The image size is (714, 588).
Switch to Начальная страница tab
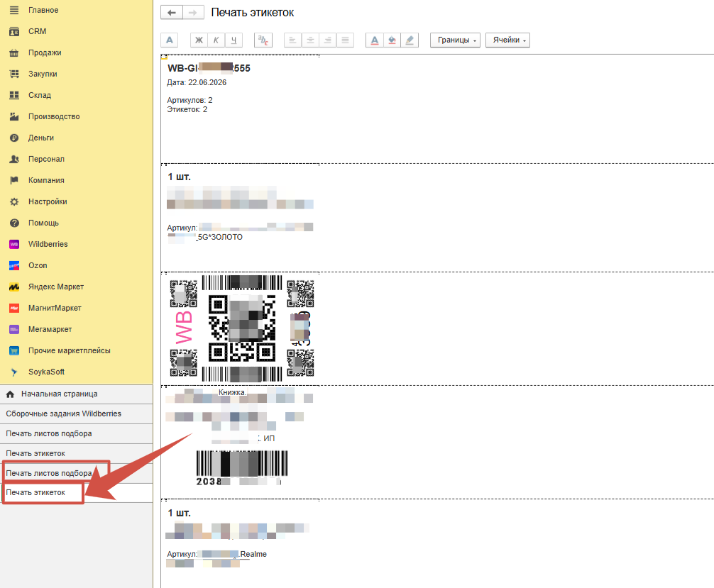(x=77, y=394)
